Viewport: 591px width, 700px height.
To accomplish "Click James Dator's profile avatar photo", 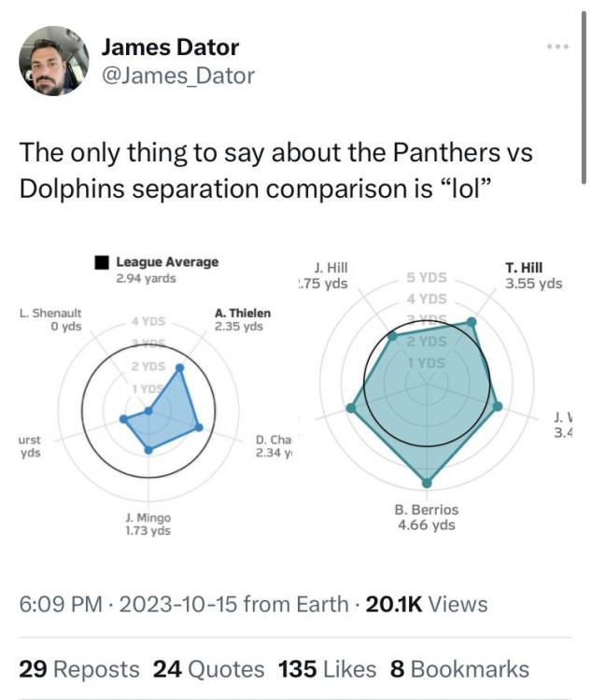I will tap(53, 62).
